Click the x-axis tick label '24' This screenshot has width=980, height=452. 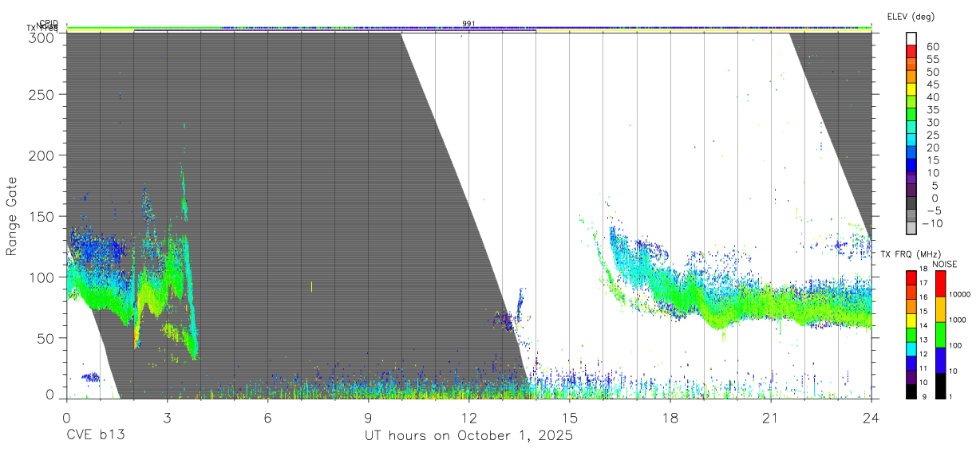coord(871,418)
